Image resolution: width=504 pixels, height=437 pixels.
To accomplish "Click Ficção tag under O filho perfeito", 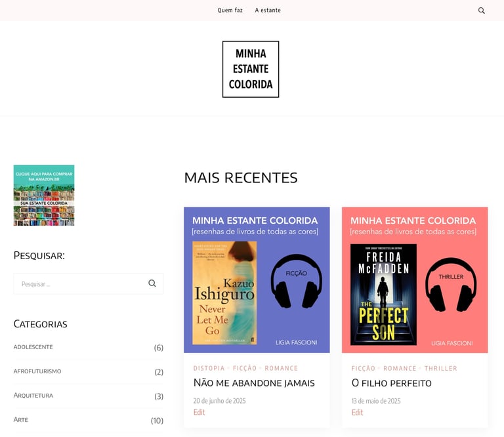I will 363,368.
